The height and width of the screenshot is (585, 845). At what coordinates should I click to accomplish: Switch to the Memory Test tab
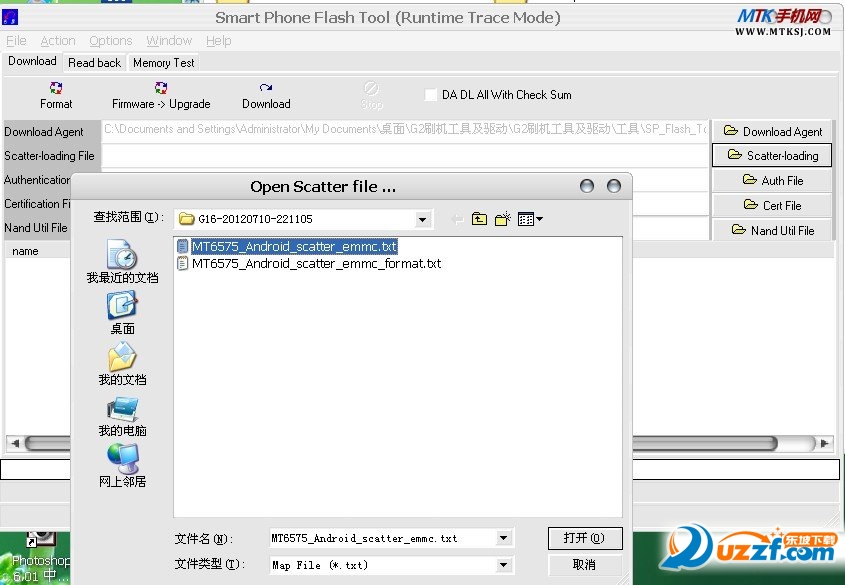point(163,62)
